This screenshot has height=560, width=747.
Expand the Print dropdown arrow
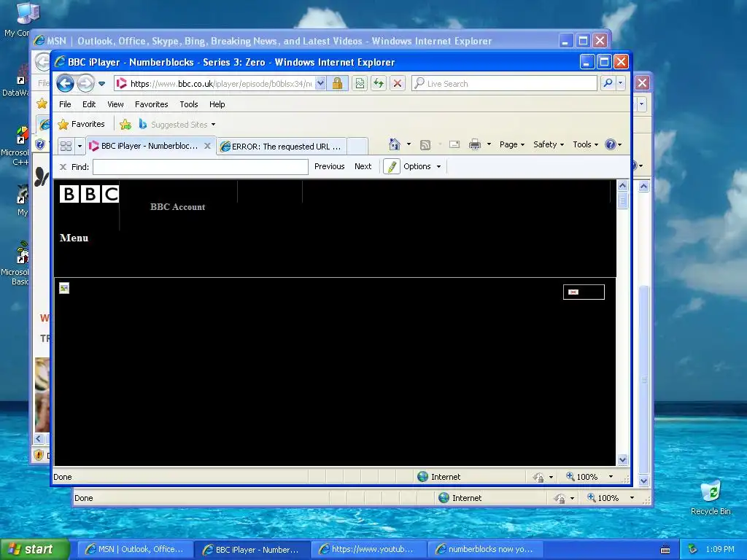(x=489, y=144)
